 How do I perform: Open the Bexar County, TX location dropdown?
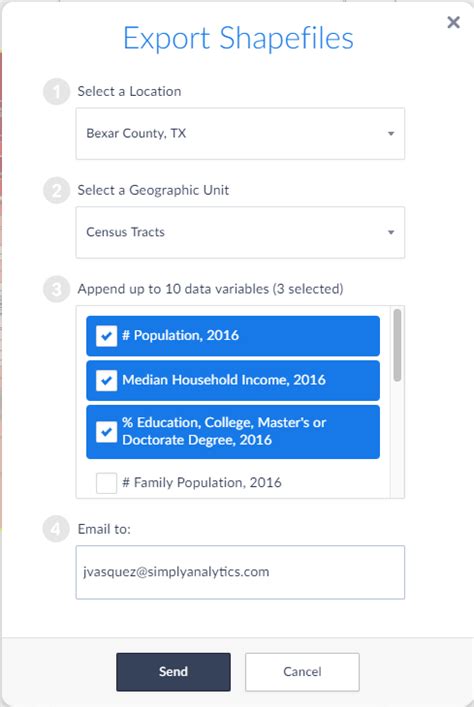[x=240, y=133]
